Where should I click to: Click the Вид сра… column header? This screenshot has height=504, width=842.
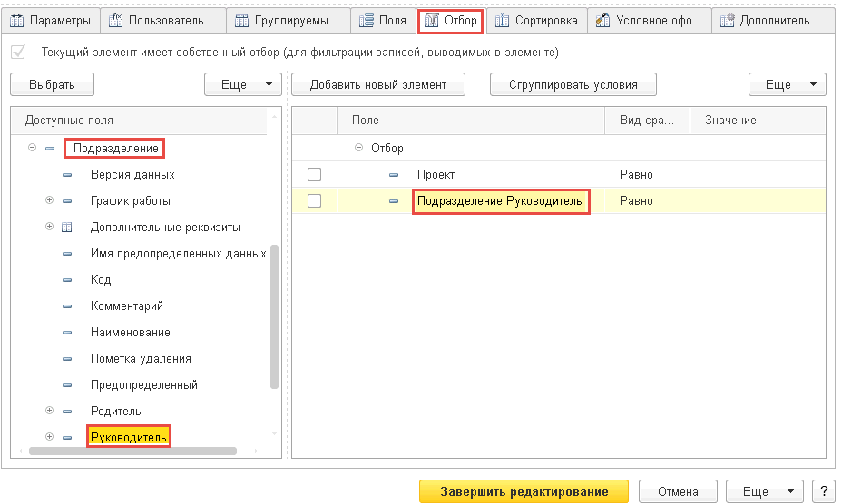point(647,121)
